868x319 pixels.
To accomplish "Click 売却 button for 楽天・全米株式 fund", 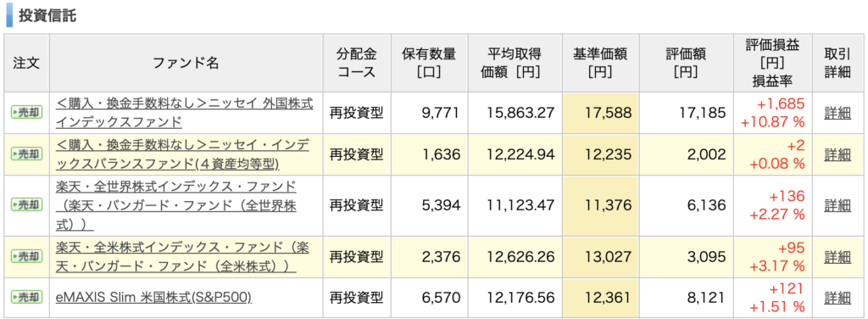I will coord(26,256).
